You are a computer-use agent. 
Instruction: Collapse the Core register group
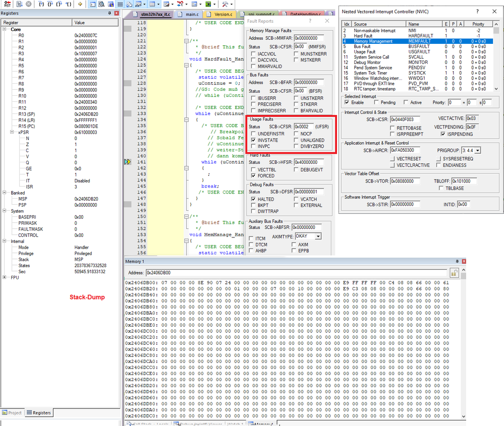tap(5, 29)
